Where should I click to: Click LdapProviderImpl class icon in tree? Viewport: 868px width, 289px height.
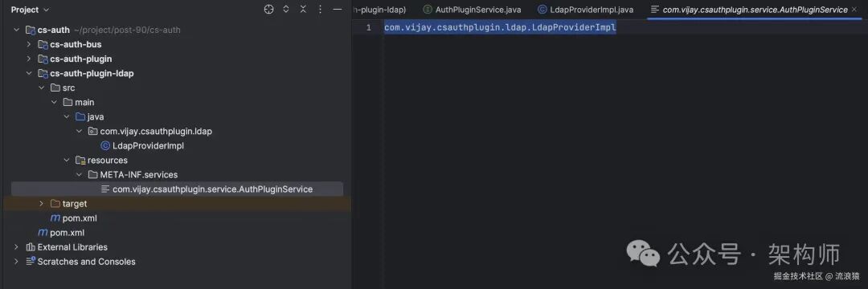click(105, 146)
